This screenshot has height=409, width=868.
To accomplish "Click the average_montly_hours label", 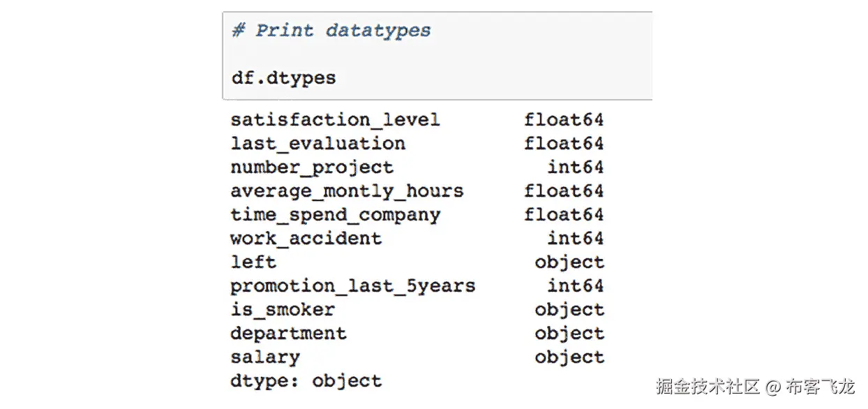I will [x=347, y=191].
